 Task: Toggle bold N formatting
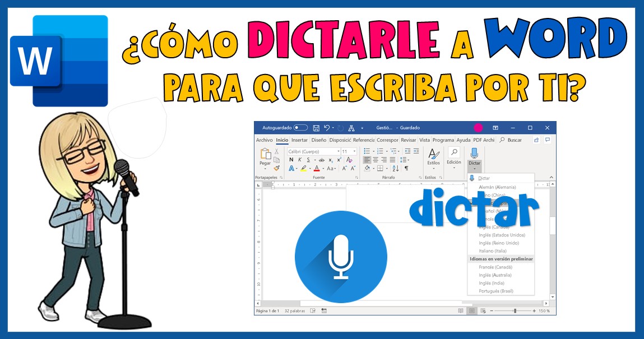click(x=291, y=160)
